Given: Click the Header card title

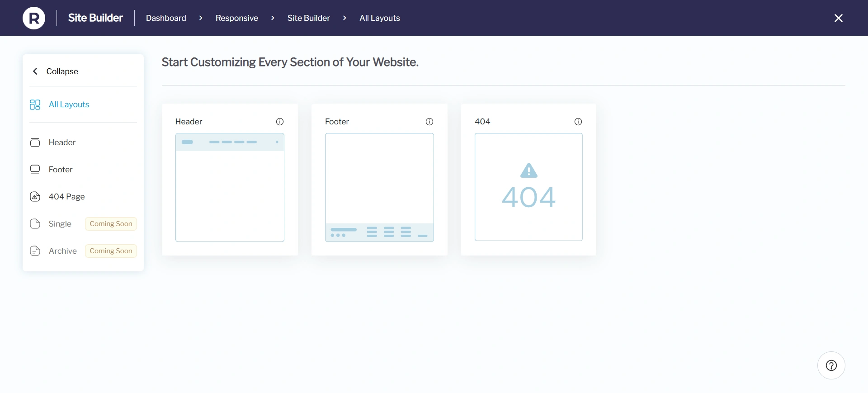Looking at the screenshot, I should [189, 122].
